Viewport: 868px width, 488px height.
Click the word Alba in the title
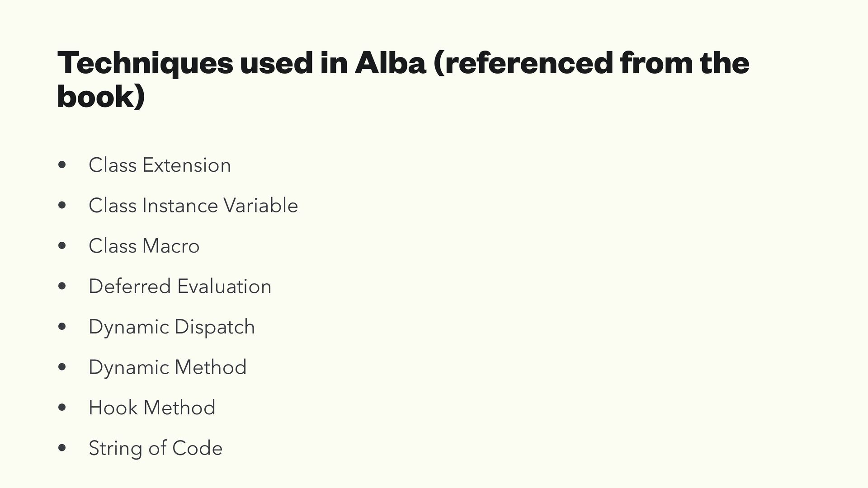coord(390,63)
